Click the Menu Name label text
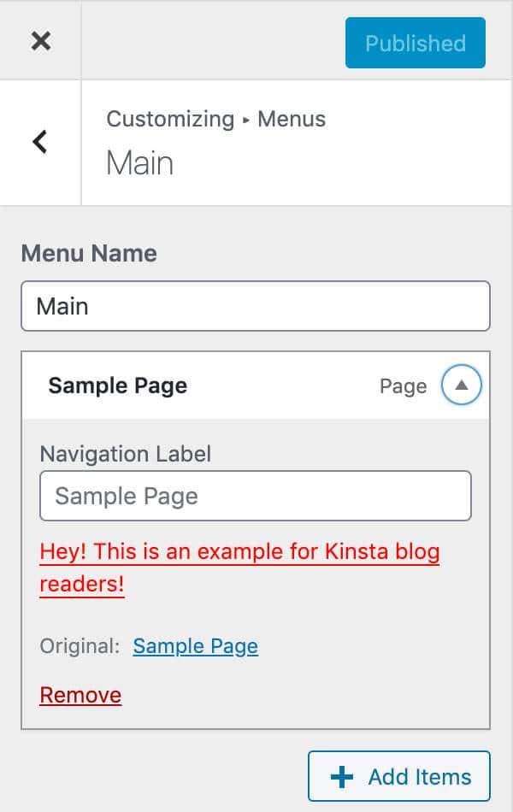 click(88, 253)
